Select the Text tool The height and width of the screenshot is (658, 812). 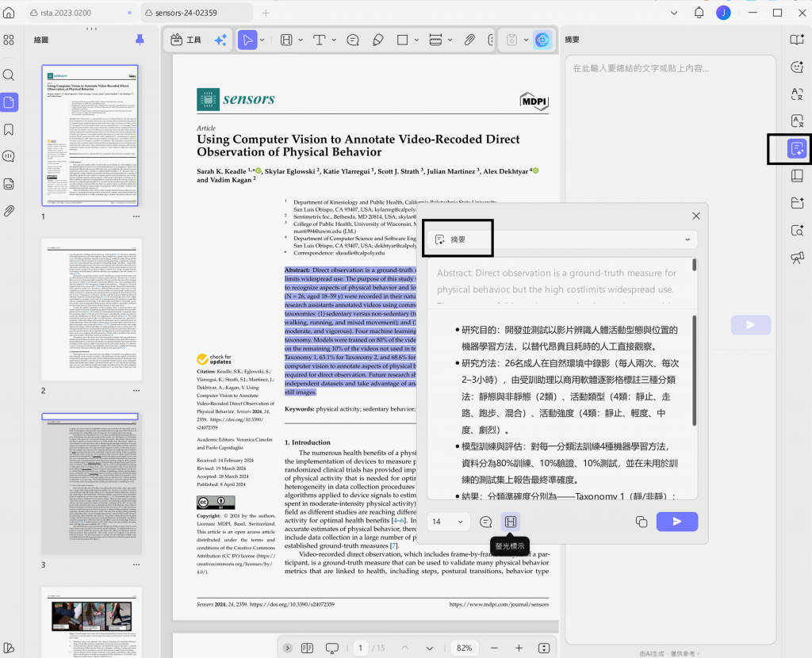(320, 40)
